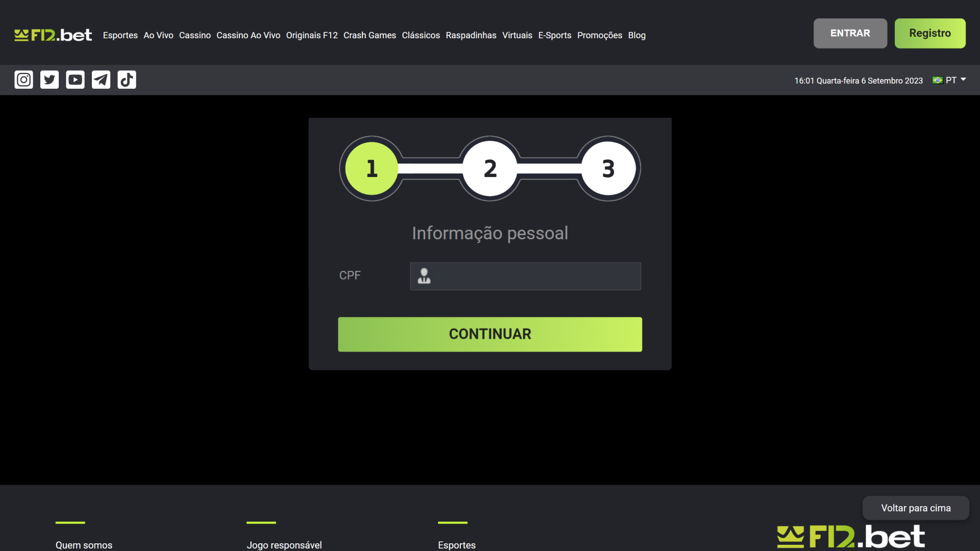The image size is (980, 551).
Task: Open the F12.bet logo home link
Action: 53,35
